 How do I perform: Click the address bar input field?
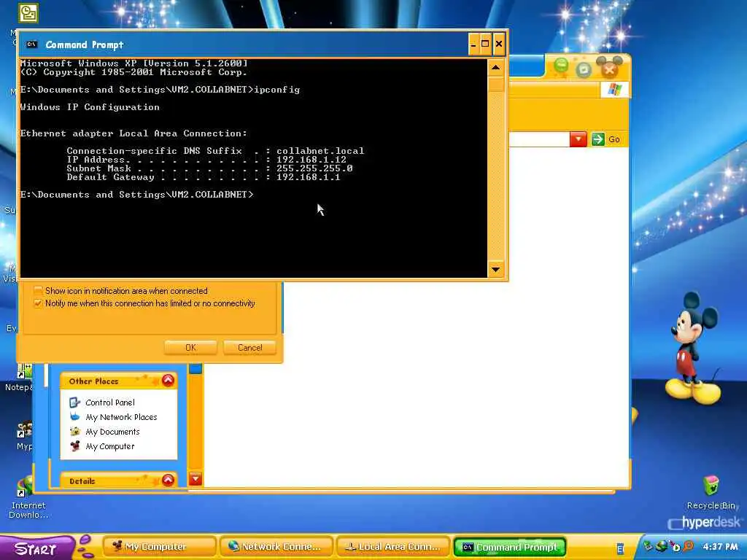(x=539, y=139)
